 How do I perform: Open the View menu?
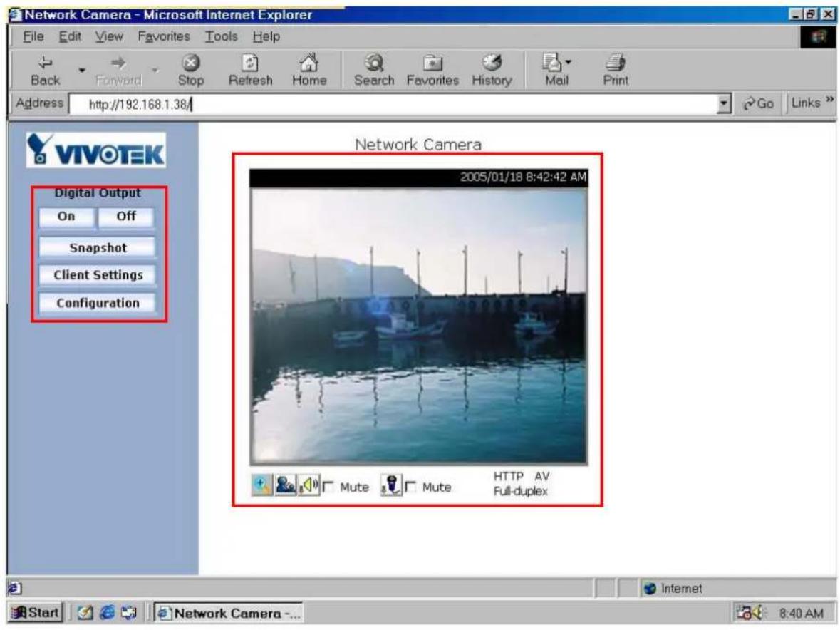pos(109,36)
